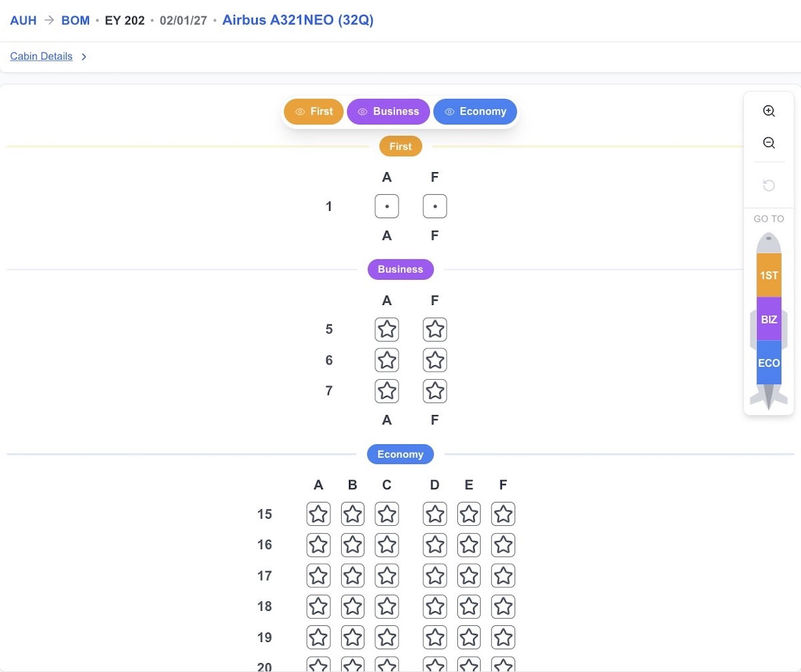The height and width of the screenshot is (672, 801).
Task: Click the BOM destination airport code
Action: 75,21
